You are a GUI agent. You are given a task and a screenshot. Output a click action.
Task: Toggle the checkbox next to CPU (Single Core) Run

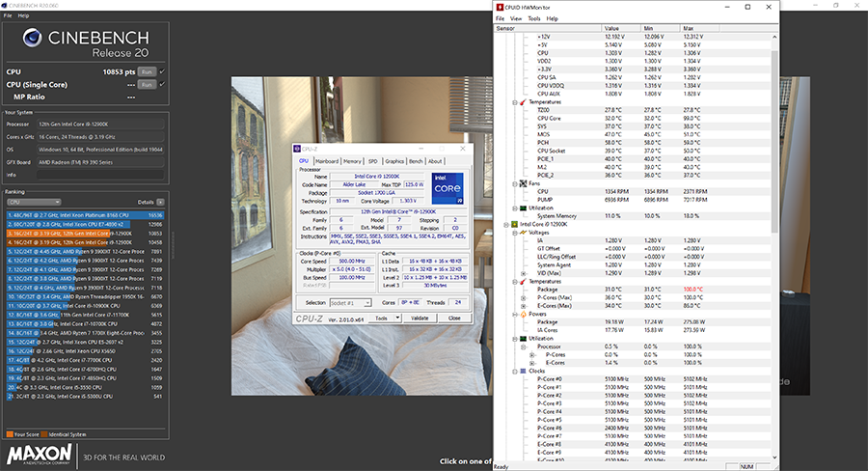[x=162, y=84]
